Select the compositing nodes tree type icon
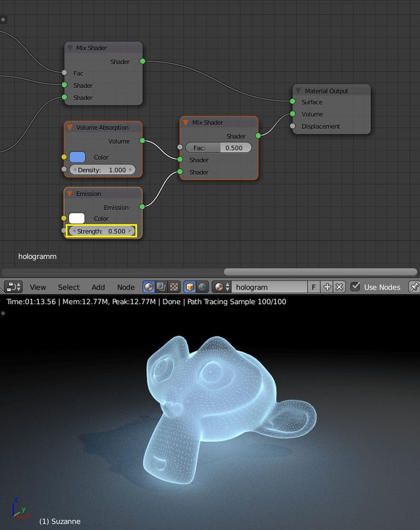Viewport: 420px width, 530px height. (161, 287)
